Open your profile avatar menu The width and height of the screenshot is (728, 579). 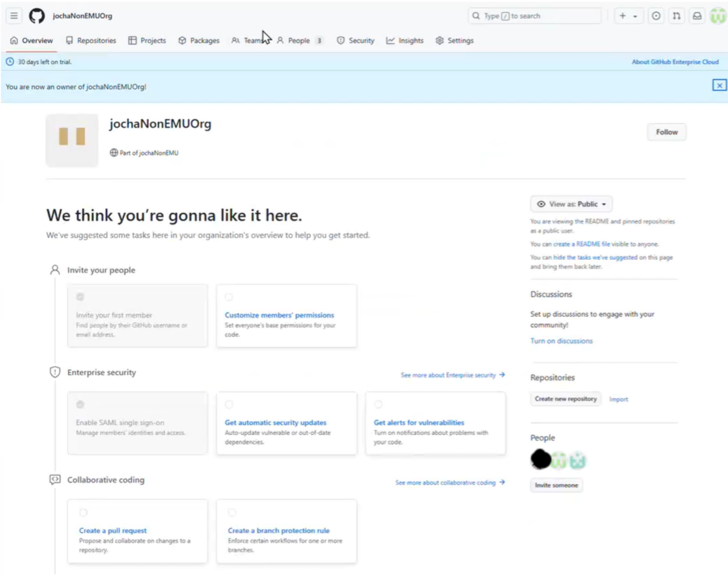click(x=718, y=16)
